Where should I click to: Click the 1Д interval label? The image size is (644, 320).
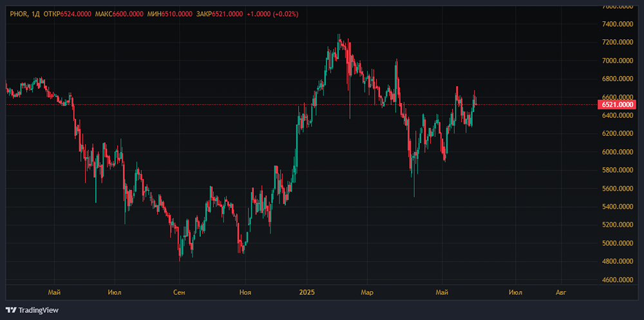click(37, 14)
